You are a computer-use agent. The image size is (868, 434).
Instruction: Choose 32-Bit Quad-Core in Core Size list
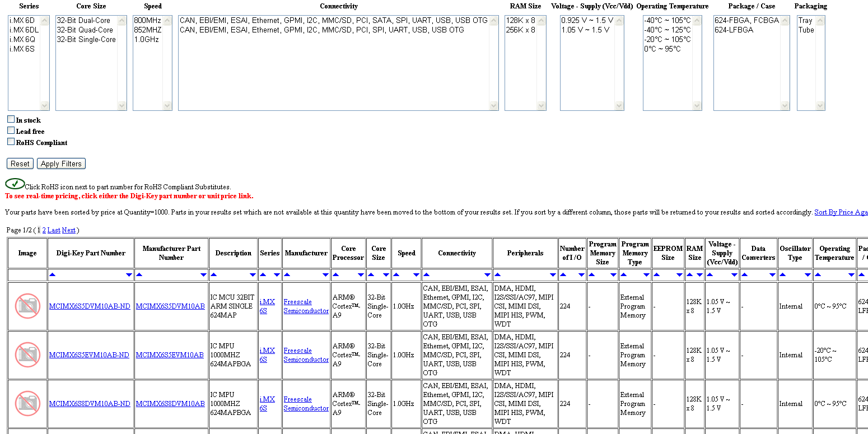click(85, 30)
